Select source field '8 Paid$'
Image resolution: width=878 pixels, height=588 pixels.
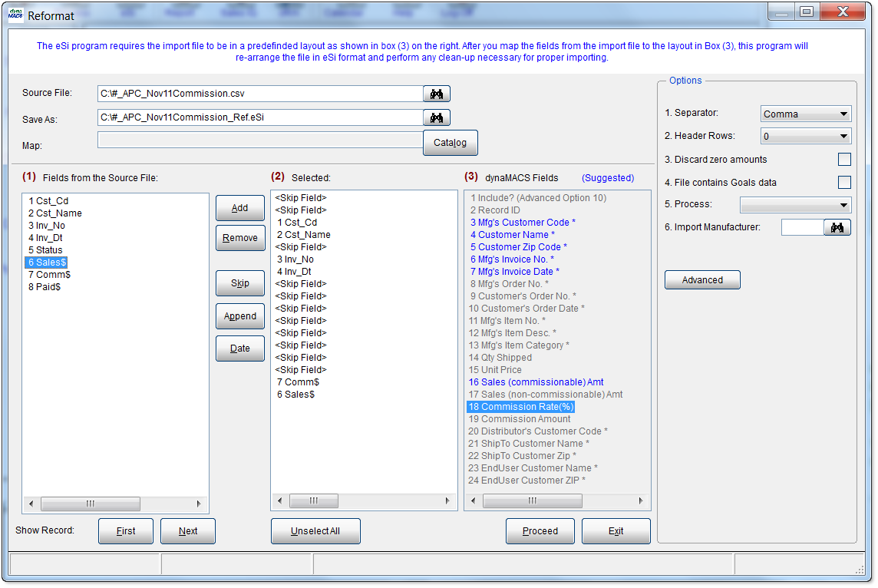(x=45, y=287)
